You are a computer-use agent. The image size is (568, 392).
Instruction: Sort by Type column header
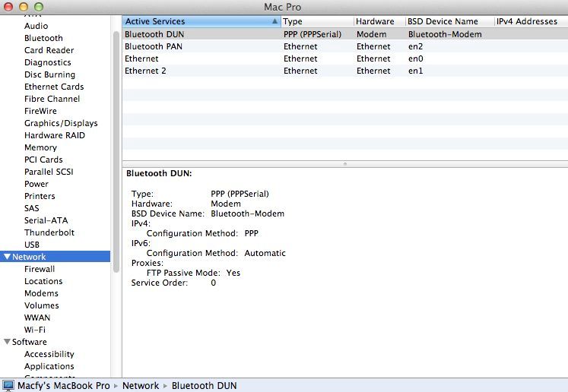[317, 21]
